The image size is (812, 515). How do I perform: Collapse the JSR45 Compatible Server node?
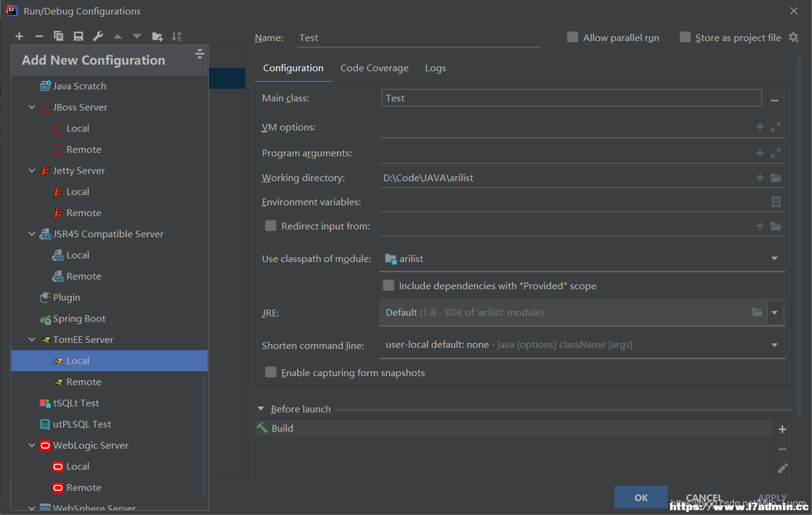click(32, 234)
